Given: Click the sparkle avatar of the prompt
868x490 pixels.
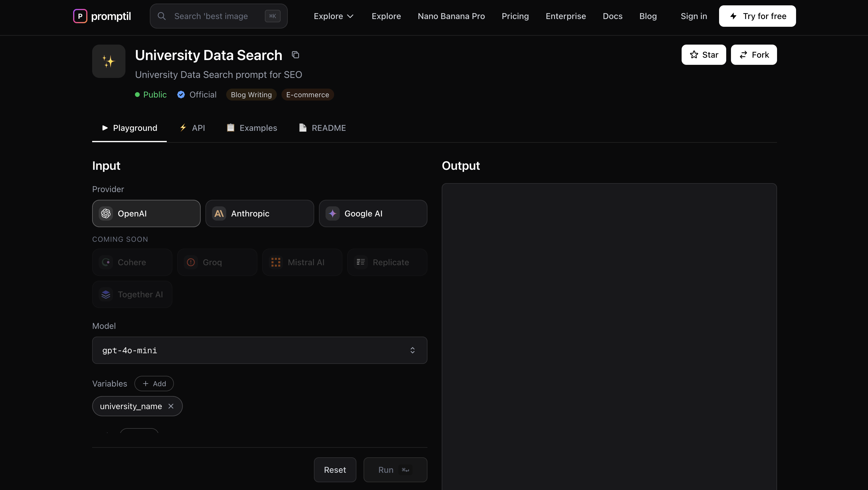Looking at the screenshot, I should 108,61.
